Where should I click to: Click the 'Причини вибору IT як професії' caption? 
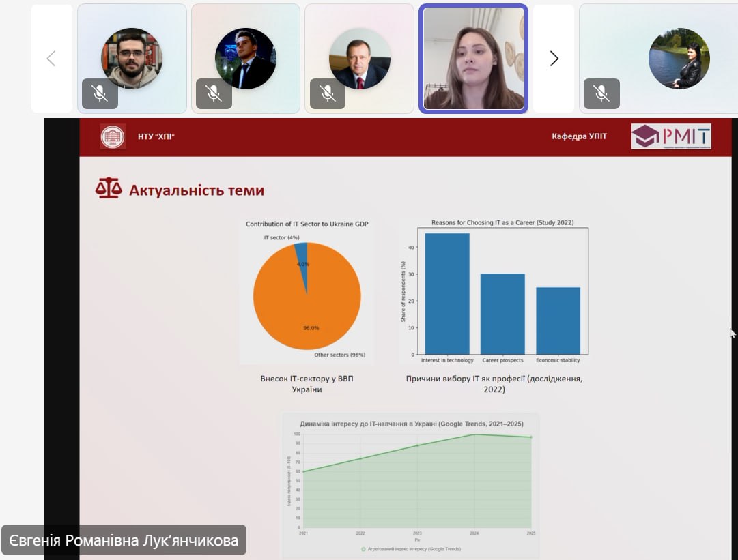[x=494, y=383]
